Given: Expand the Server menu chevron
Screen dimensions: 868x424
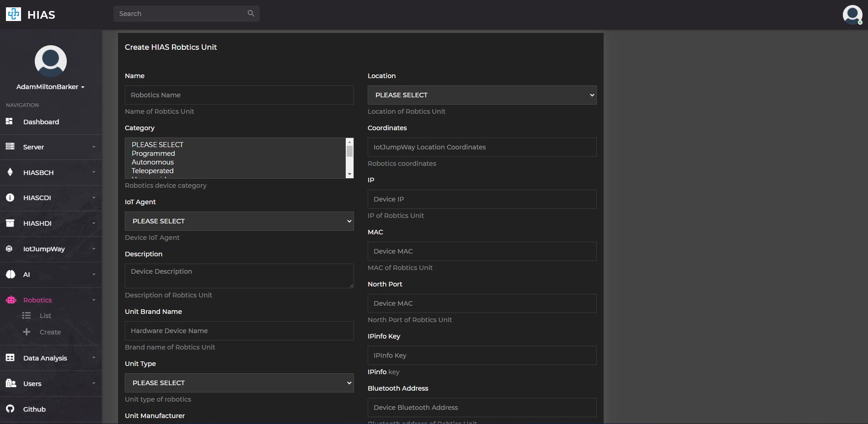Looking at the screenshot, I should click(94, 147).
